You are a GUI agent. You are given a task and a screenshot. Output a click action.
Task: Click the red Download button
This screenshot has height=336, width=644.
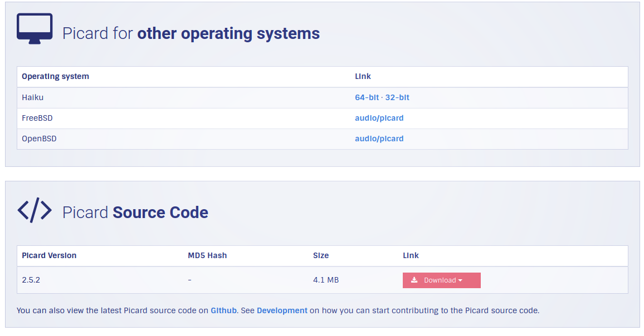pyautogui.click(x=442, y=280)
